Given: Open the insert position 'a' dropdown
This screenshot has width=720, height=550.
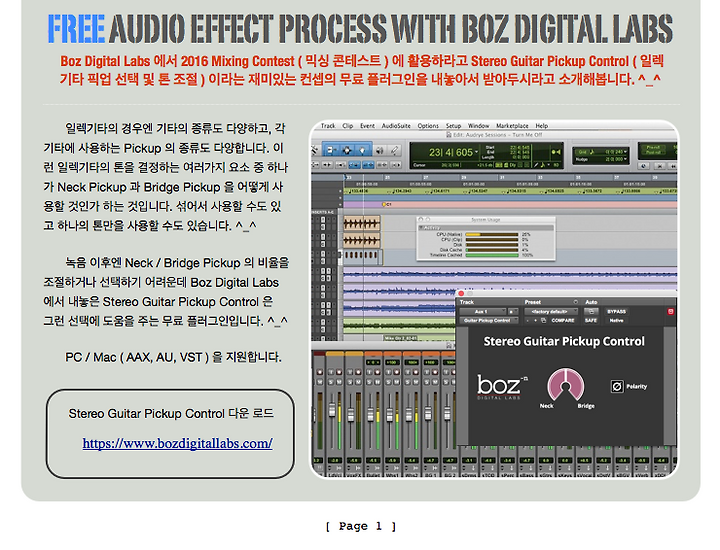Looking at the screenshot, I should (x=513, y=311).
